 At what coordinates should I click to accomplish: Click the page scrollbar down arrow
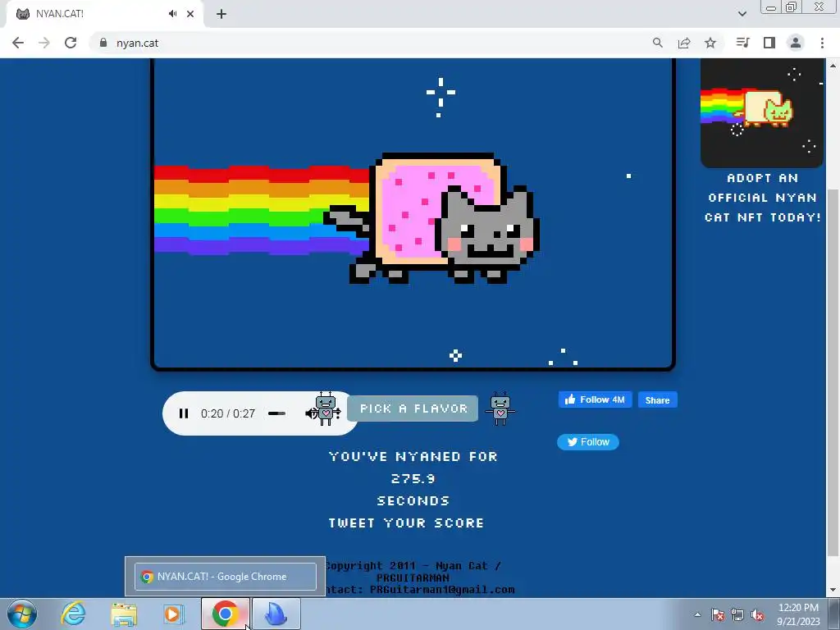coord(833,590)
